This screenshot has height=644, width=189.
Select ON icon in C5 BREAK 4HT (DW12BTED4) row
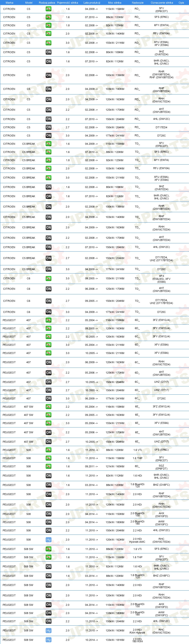coord(49,238)
